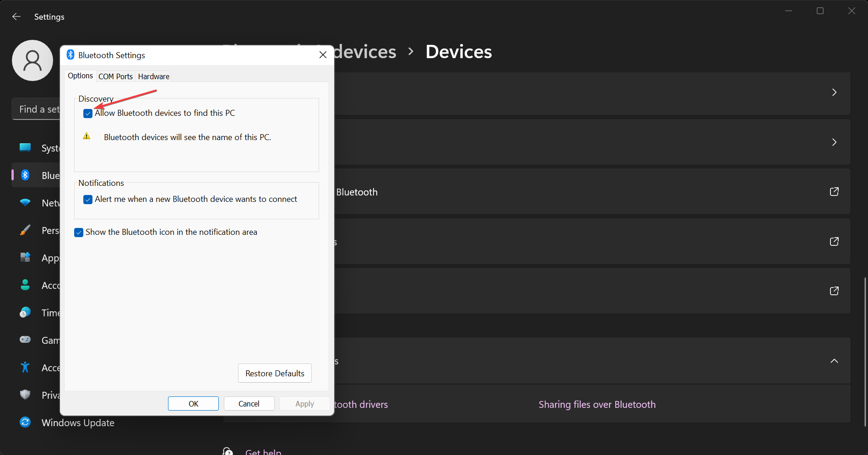868x455 pixels.
Task: Uncheck alert for new Bluetooth connection requests
Action: 87,200
